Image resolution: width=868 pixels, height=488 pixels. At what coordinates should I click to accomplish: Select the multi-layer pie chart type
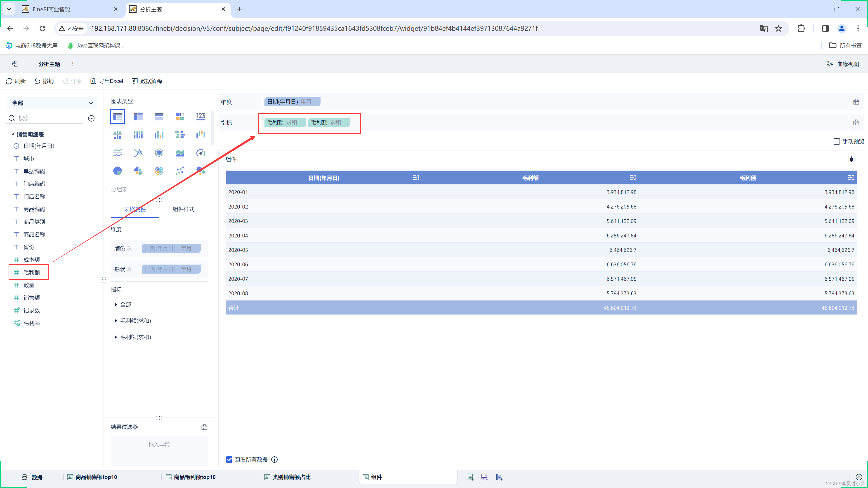coord(159,171)
